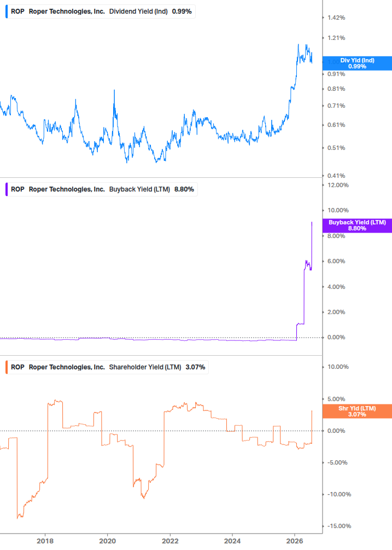Click the orange color bar of Shareholder Yield legend
The height and width of the screenshot is (550, 392).
(7, 367)
